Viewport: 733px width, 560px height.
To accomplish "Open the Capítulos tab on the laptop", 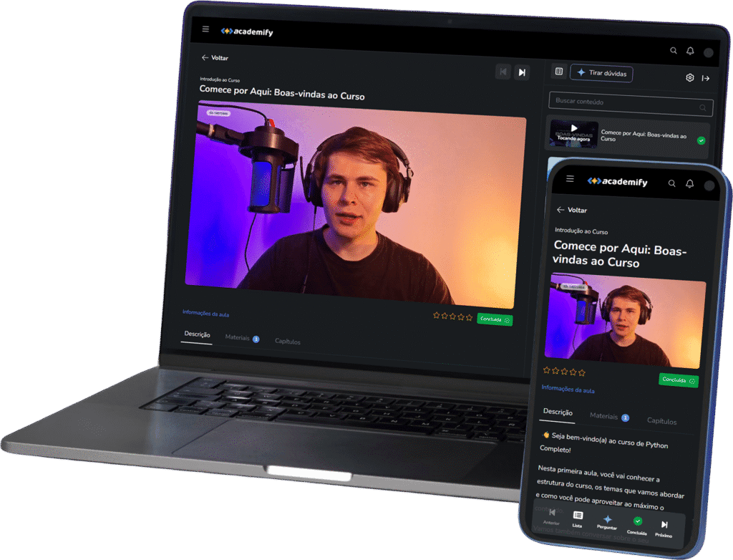I will (288, 342).
